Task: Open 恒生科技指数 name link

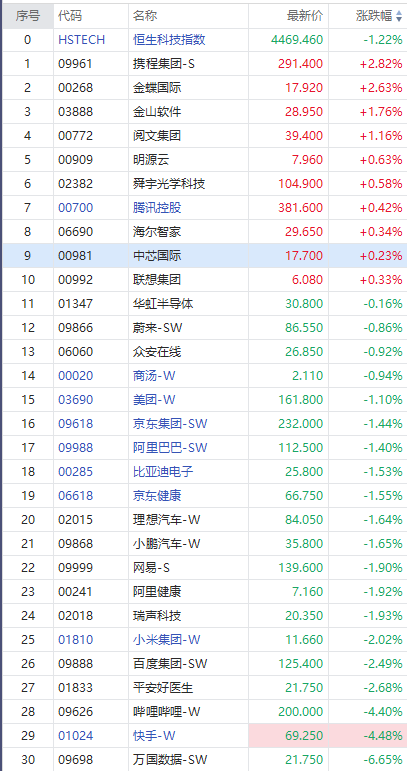Action: click(x=169, y=40)
